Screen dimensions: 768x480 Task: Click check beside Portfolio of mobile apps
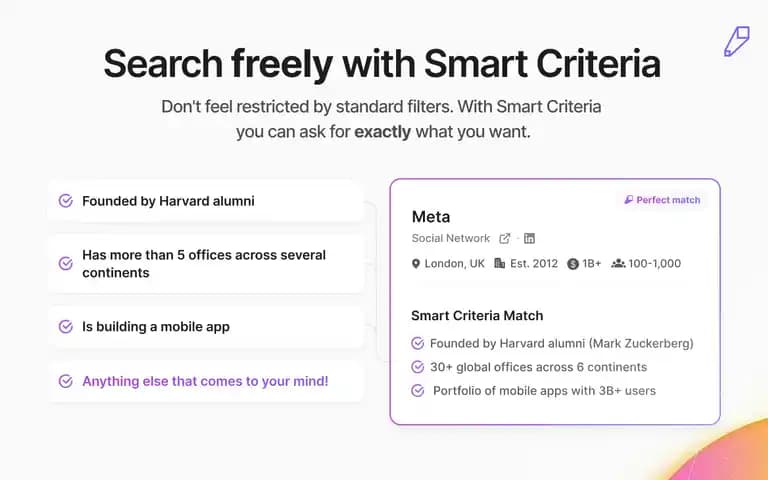tap(417, 390)
